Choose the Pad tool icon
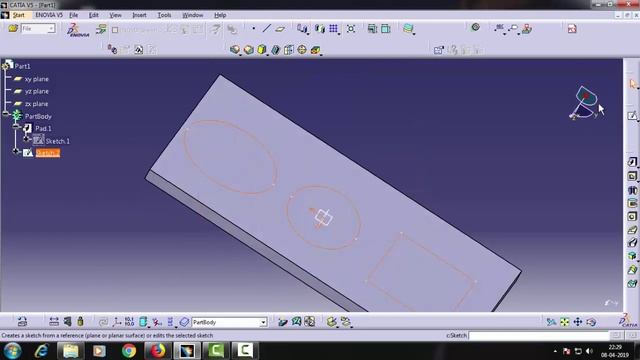Screen dimensions: 640x360 pos(632,162)
